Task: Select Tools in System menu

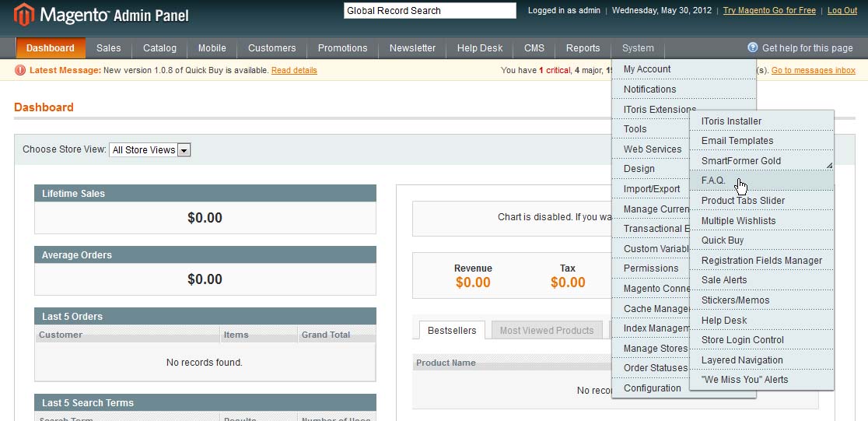Action: coord(650,129)
